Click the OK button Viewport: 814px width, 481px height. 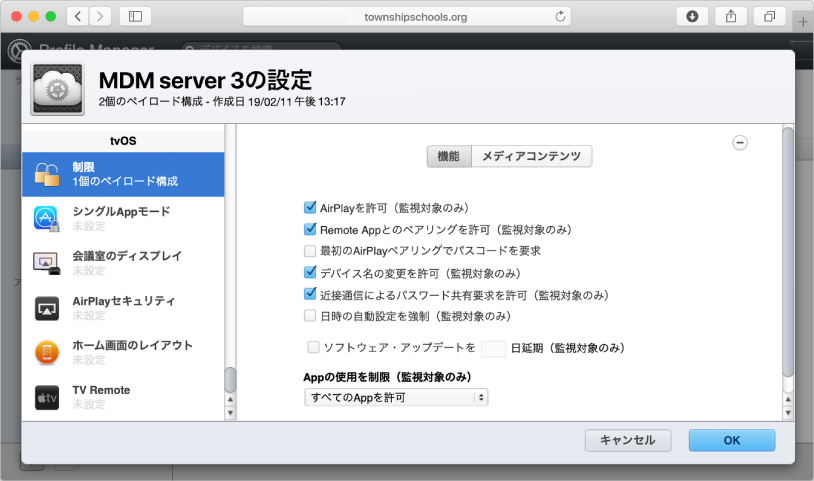point(732,441)
